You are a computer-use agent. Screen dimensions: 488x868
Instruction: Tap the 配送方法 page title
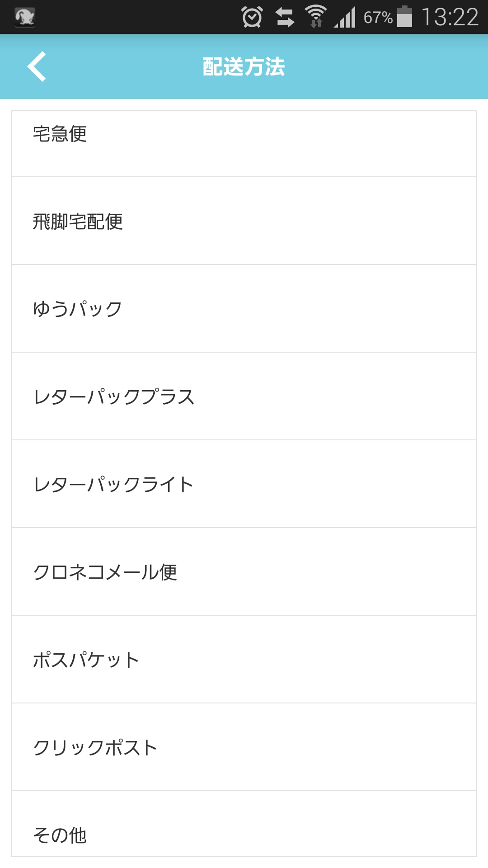click(244, 67)
